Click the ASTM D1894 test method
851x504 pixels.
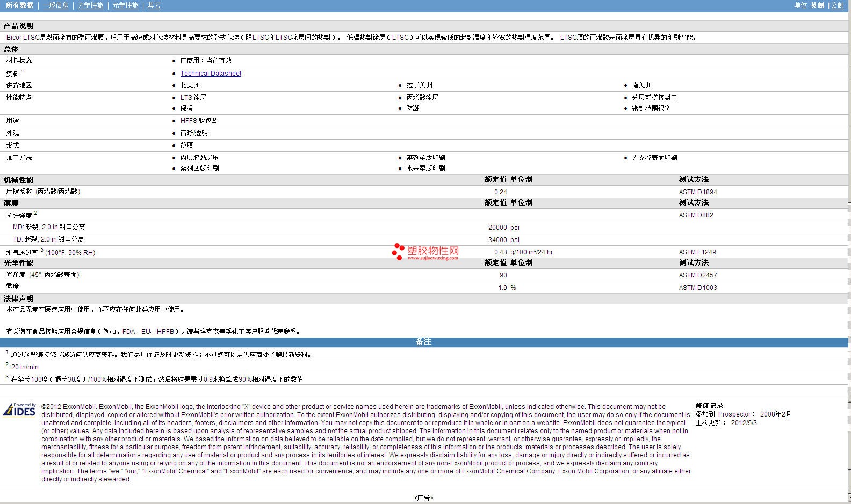point(698,192)
